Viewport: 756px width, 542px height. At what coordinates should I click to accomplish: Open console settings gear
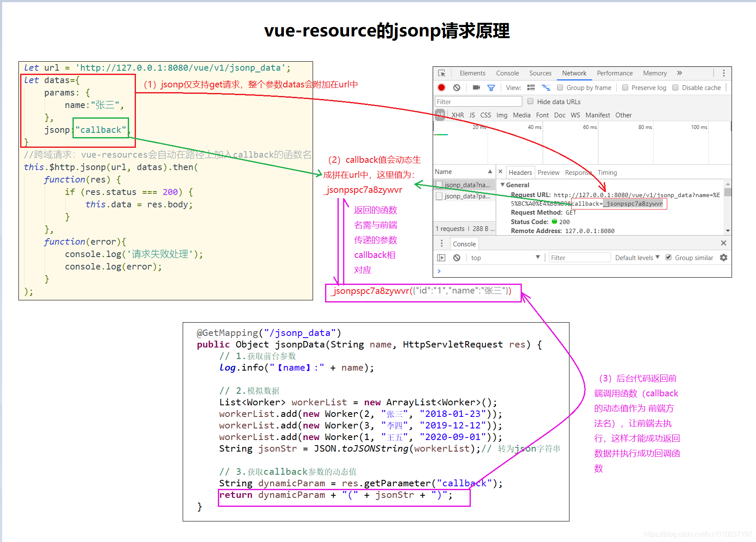pyautogui.click(x=723, y=258)
